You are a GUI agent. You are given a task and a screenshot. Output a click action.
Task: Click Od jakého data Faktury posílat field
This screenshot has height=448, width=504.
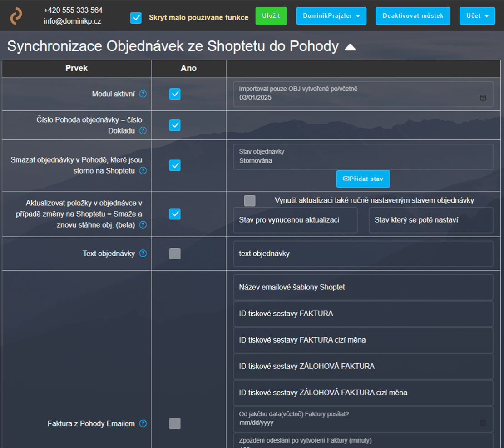pyautogui.click(x=363, y=419)
